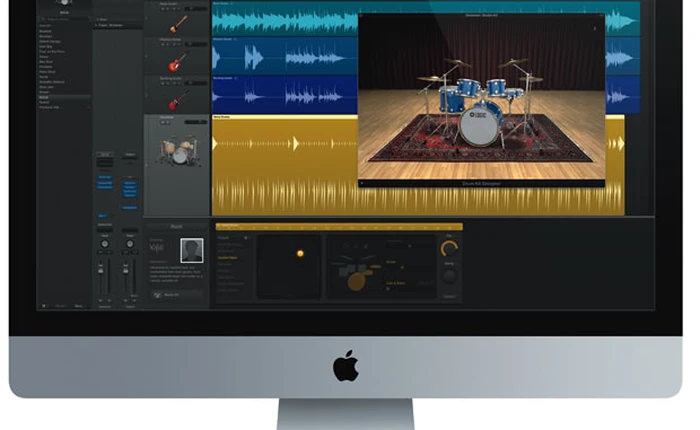Click the Library search field

pyautogui.click(x=64, y=19)
